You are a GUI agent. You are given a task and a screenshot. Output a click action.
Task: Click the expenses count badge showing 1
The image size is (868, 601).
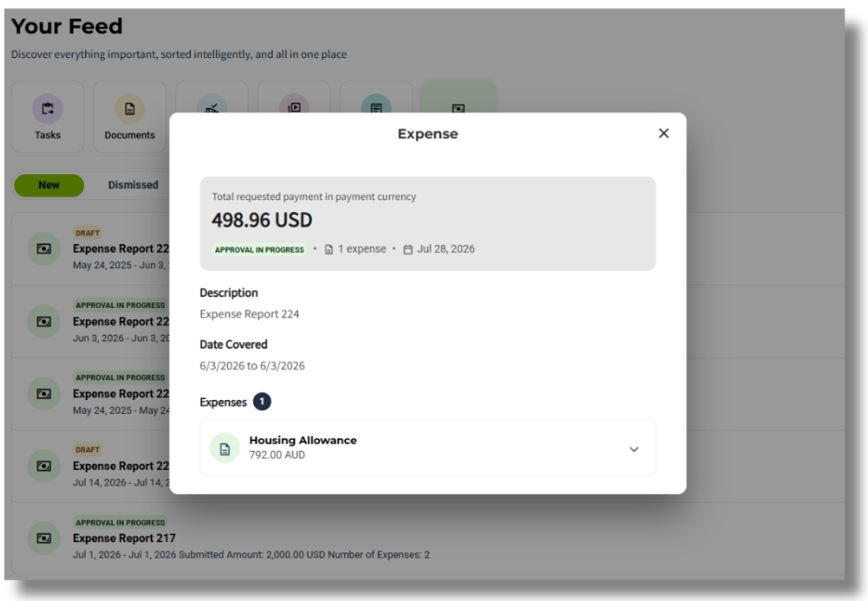coord(262,402)
